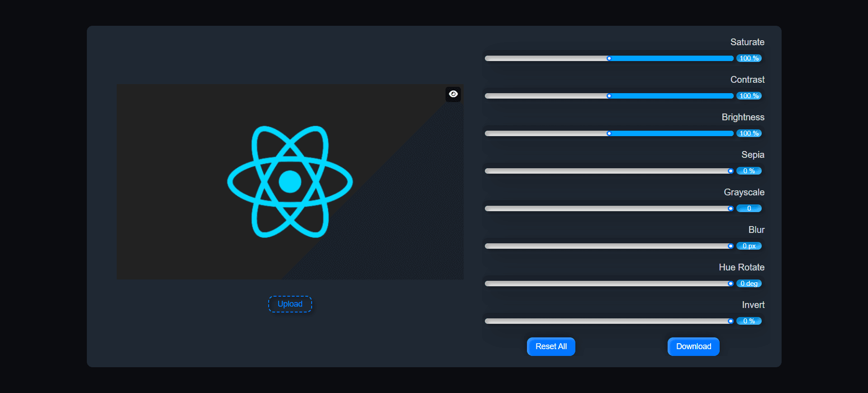
Task: Click the Saturate label
Action: coord(747,42)
